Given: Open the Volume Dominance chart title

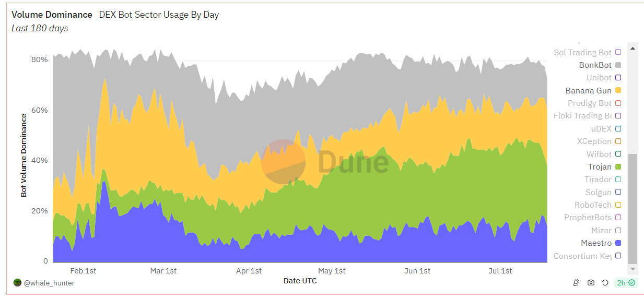Looking at the screenshot, I should [52, 15].
